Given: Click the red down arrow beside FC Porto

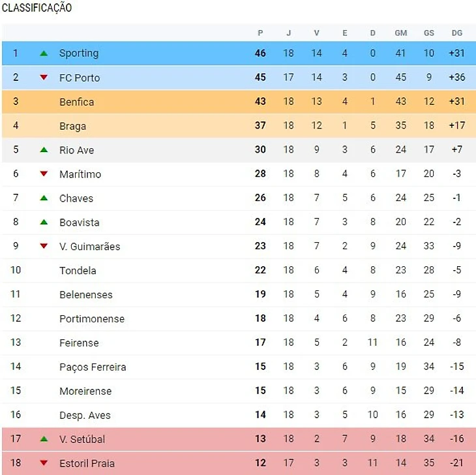Looking at the screenshot, I should click(x=44, y=78).
